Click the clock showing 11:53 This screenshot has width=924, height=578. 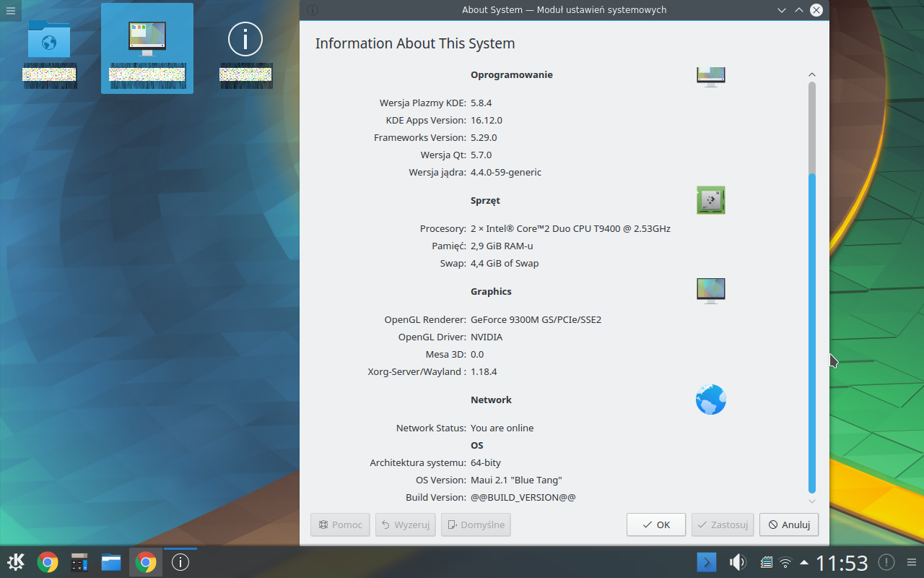pos(842,562)
